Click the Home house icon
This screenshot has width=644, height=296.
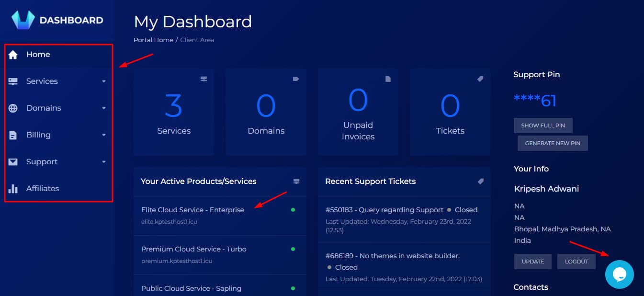13,55
